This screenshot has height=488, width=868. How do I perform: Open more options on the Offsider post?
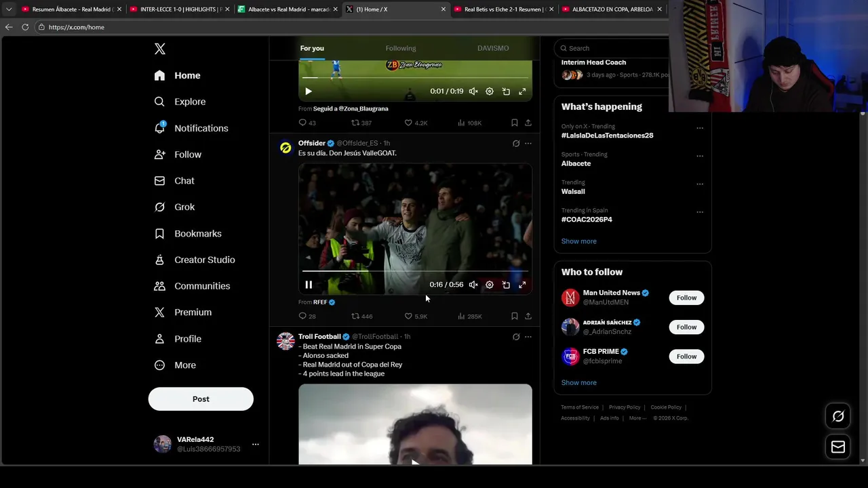pos(528,144)
